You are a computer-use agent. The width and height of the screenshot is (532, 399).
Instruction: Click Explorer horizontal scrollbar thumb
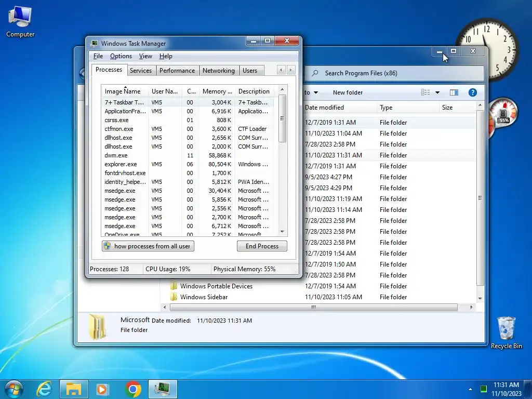313,307
